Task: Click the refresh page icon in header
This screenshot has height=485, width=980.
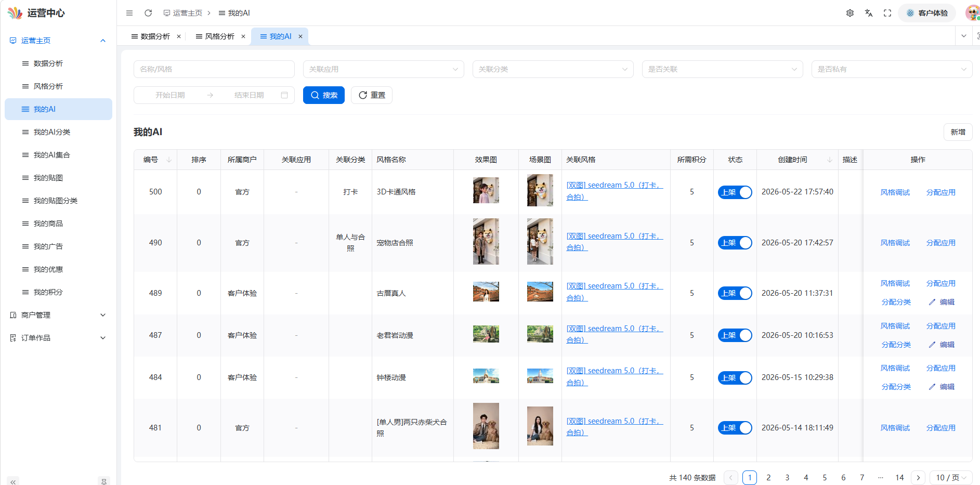Action: (148, 13)
